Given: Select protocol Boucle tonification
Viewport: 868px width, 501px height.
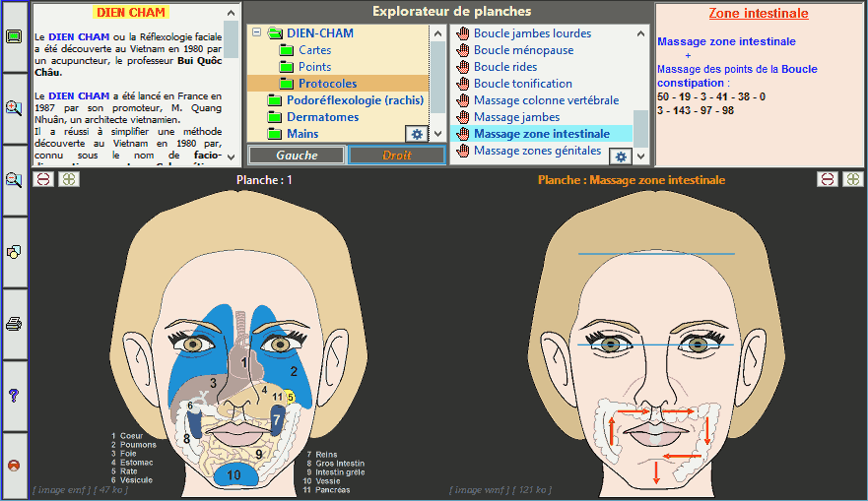Looking at the screenshot, I should coord(522,84).
